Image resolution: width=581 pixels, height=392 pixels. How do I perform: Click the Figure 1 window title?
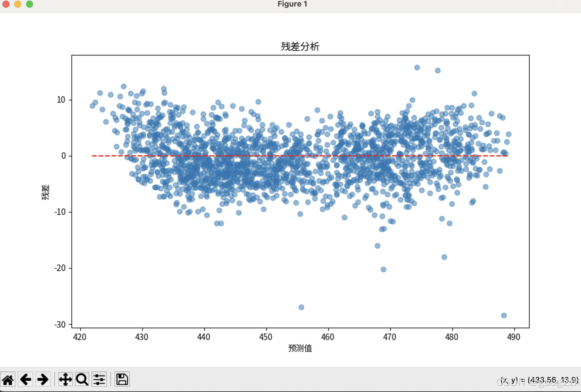[292, 4]
